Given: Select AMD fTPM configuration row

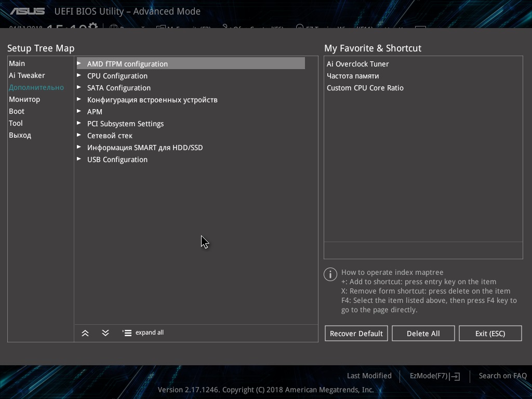Looking at the screenshot, I should (x=191, y=63).
